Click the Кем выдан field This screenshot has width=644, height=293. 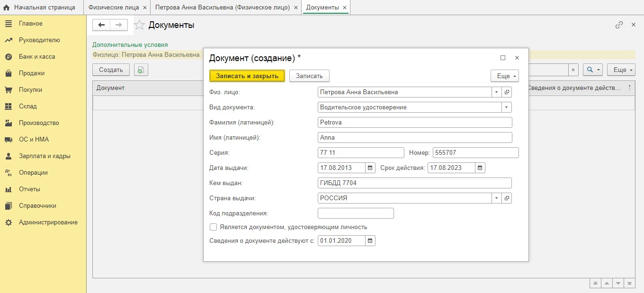point(415,183)
